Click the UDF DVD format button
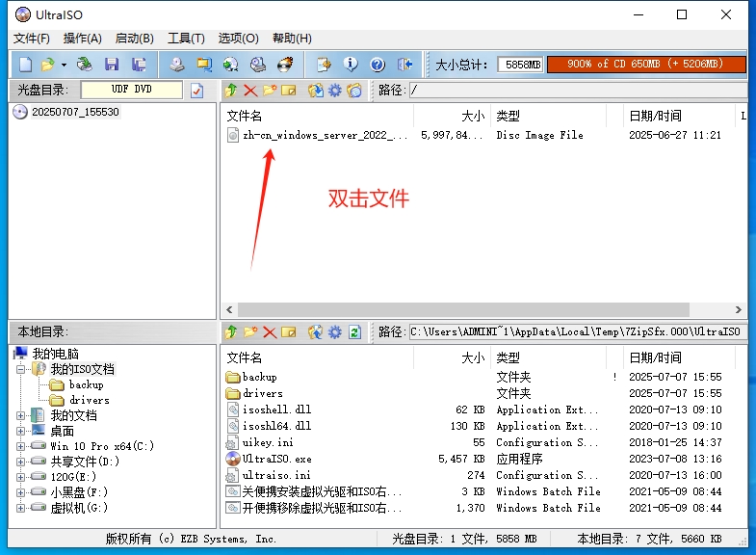Image resolution: width=756 pixels, height=555 pixels. point(131,90)
